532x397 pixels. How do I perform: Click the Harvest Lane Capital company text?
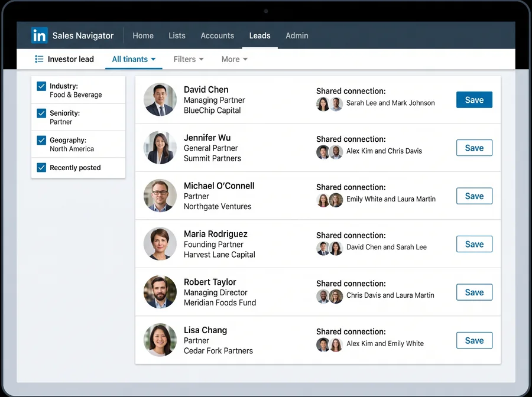[219, 255]
